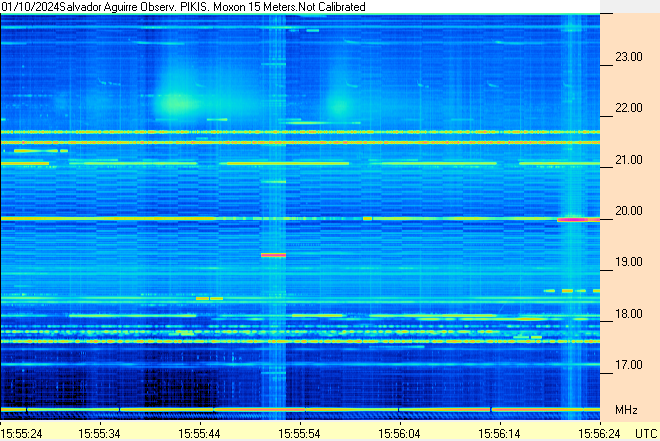Viewport: 660px width, 441px height.
Task: Select the 17.00 frequency axis label
Action: pyautogui.click(x=629, y=364)
